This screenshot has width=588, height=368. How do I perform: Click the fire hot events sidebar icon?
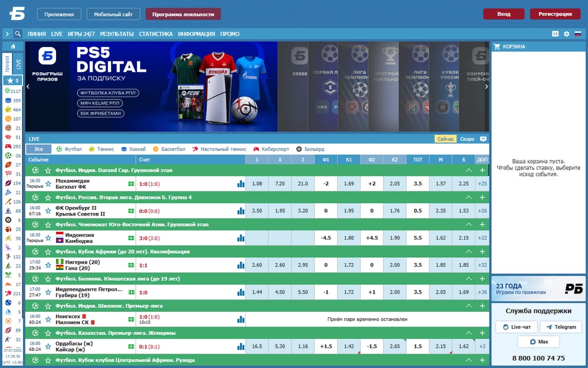pos(13,47)
